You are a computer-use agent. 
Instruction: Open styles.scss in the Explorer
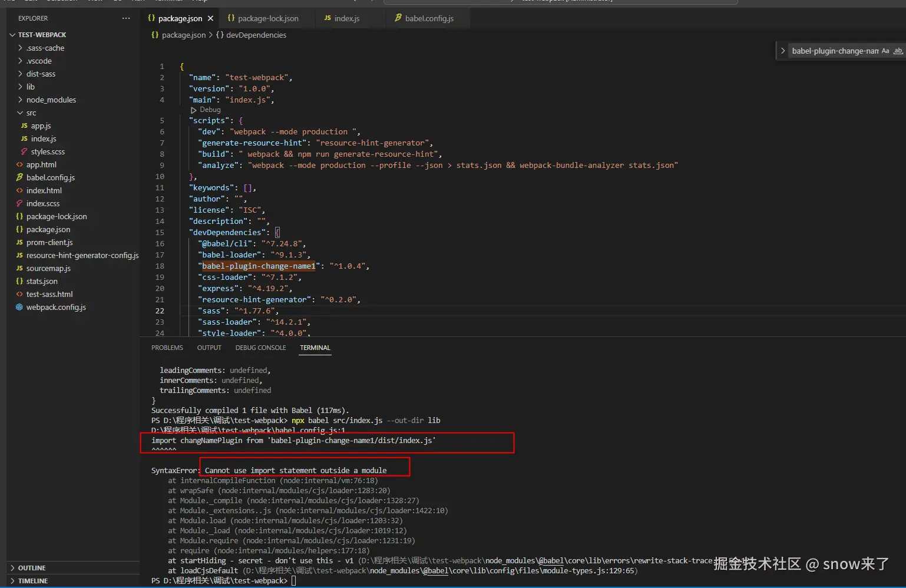pos(48,151)
